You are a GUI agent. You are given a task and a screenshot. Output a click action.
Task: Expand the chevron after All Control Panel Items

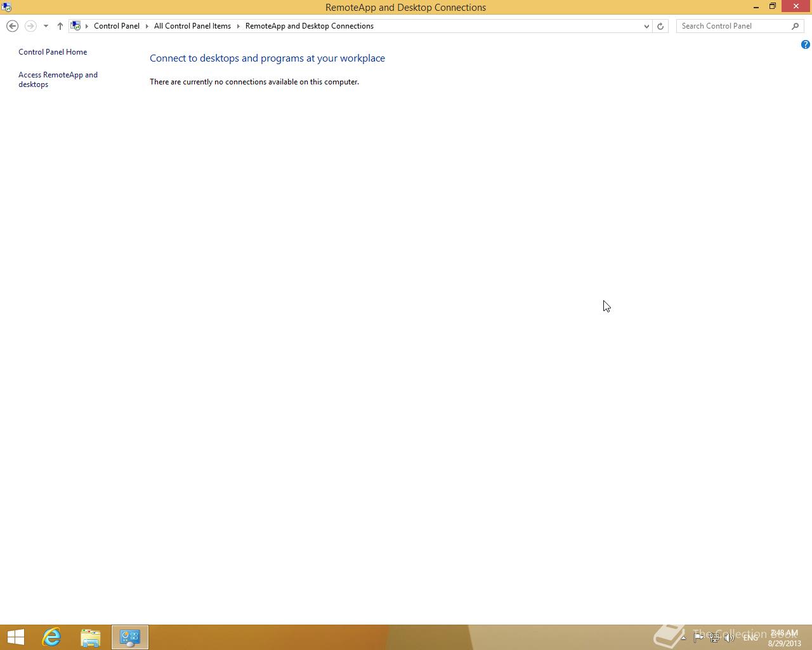(x=239, y=26)
